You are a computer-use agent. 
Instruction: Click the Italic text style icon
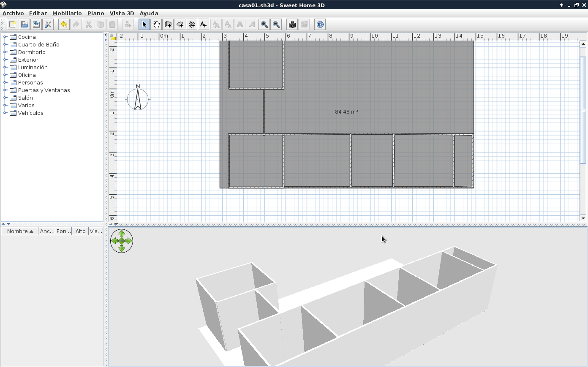(x=251, y=24)
